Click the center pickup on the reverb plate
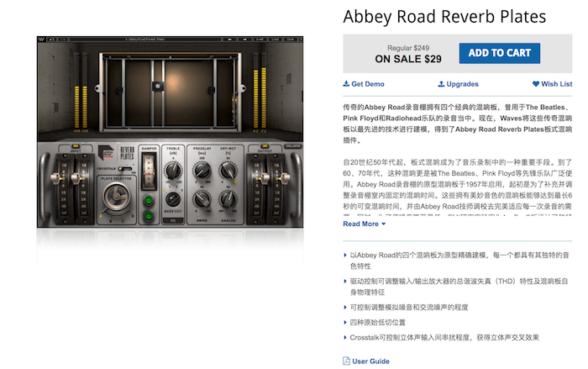This screenshot has height=369, width=588. click(158, 87)
